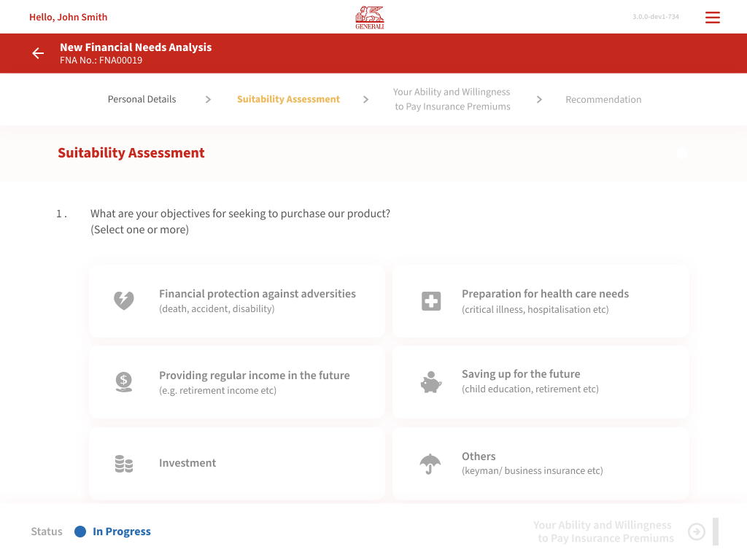The height and width of the screenshot is (560, 747).
Task: Click version text 3.0.0-dev1-734
Action: 656,17
